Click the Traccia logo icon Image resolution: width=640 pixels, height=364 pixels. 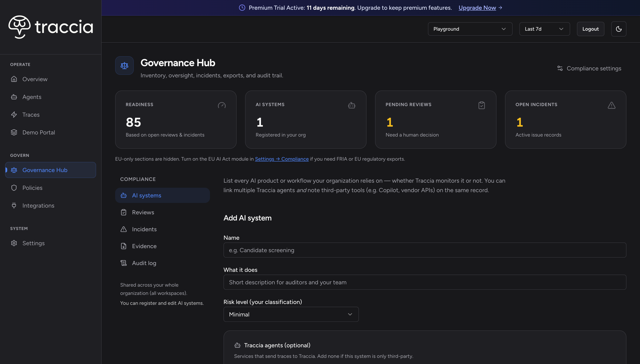19,27
